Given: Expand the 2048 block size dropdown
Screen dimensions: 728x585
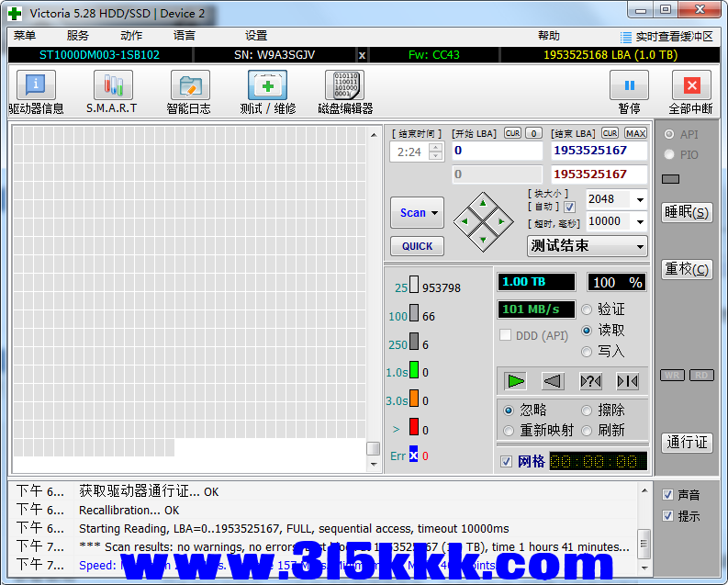Looking at the screenshot, I should (640, 200).
